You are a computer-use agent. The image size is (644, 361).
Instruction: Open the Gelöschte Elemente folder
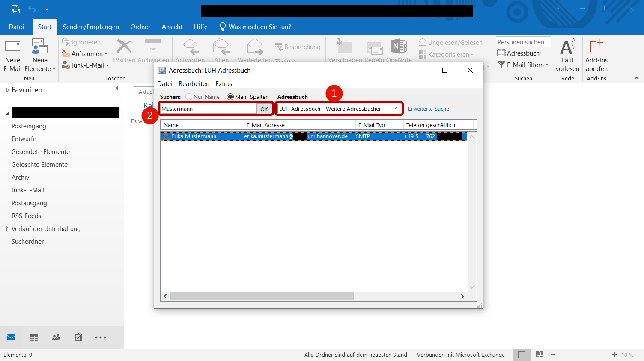[39, 165]
